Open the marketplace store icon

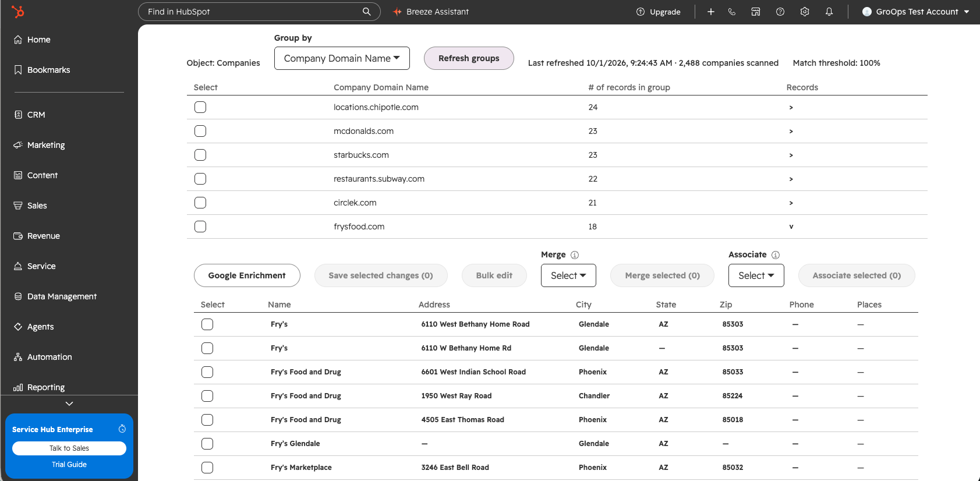tap(756, 12)
